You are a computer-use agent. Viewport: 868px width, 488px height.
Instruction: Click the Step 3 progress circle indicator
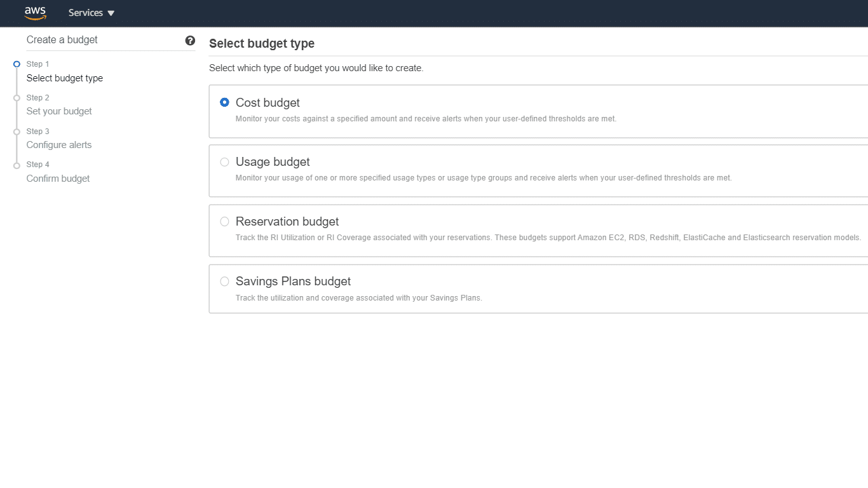click(17, 131)
